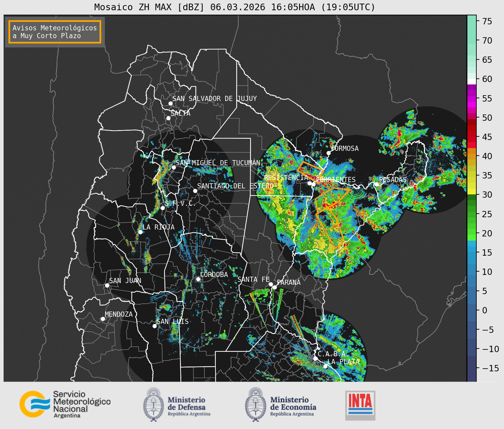Click the '10' tick label on color scale
The image size is (504, 429).
[487, 272]
